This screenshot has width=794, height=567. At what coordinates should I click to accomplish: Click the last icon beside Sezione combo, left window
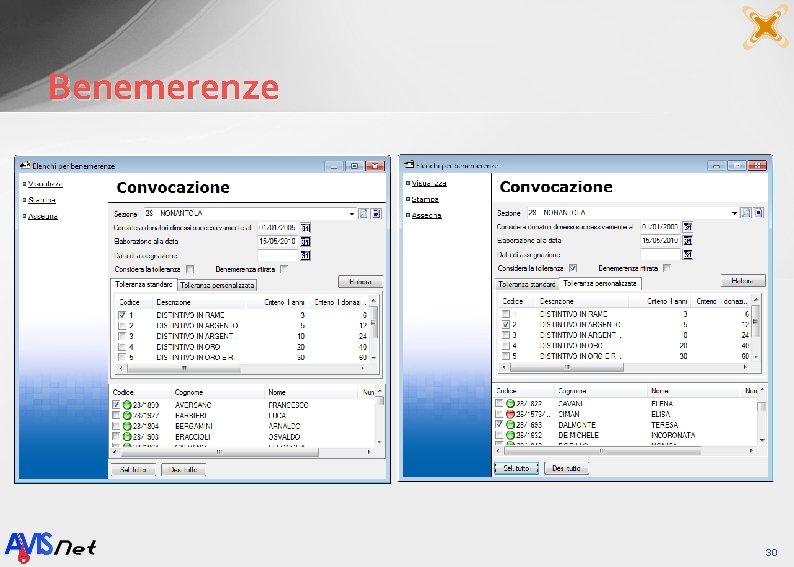coord(376,214)
